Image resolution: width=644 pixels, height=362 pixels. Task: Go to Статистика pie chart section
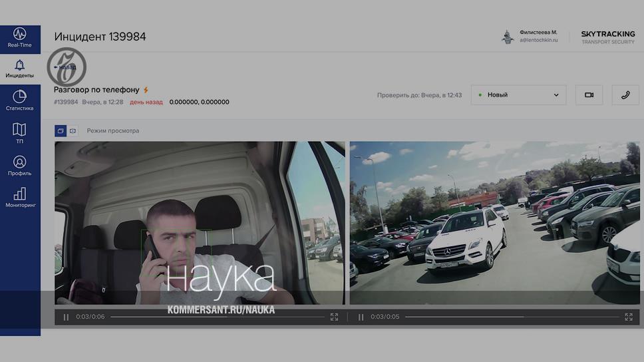(20, 101)
